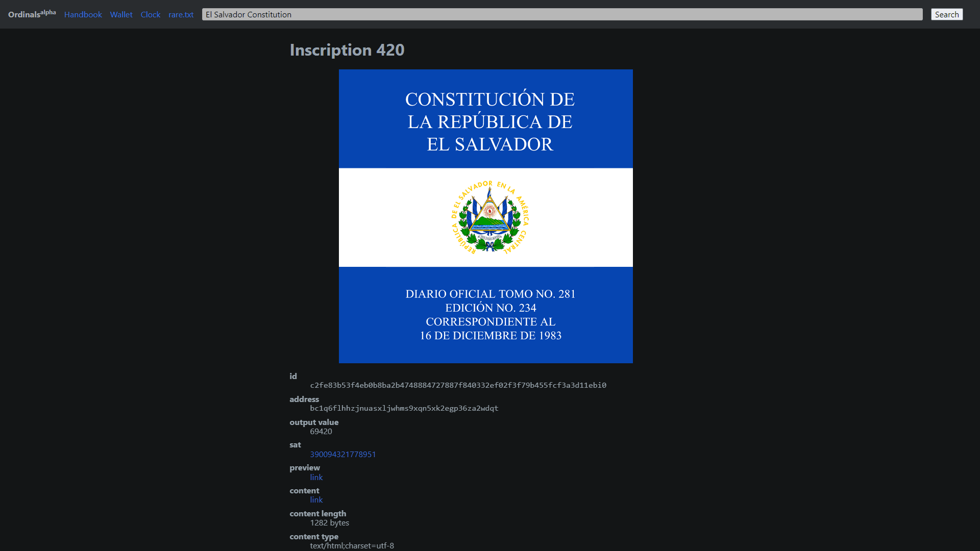Viewport: 980px width, 551px height.
Task: Click the 'content type' field label
Action: pyautogui.click(x=314, y=536)
